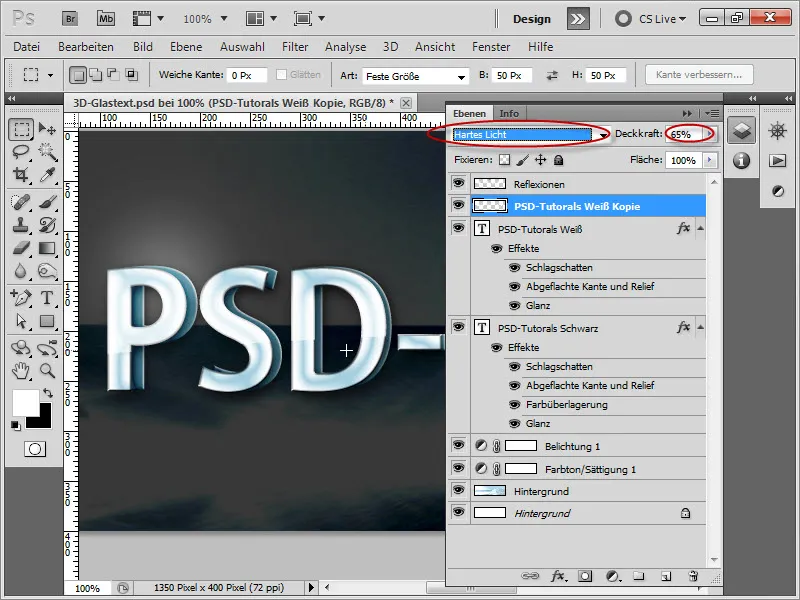
Task: Select the Brush tool
Action: tap(47, 202)
